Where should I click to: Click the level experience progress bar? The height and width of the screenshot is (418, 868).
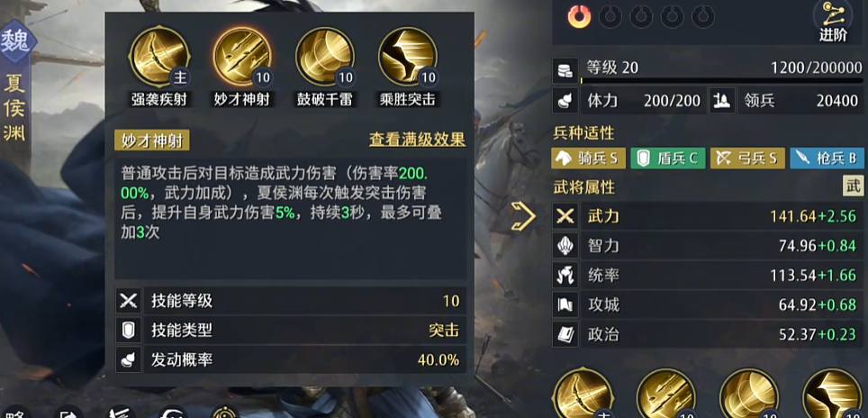[722, 81]
